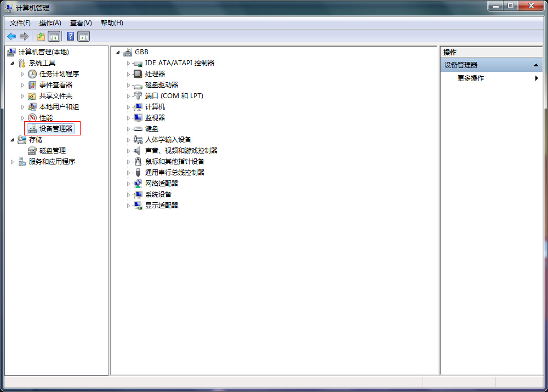Image resolution: width=548 pixels, height=392 pixels.
Task: Click the back navigation arrow
Action: coord(12,36)
